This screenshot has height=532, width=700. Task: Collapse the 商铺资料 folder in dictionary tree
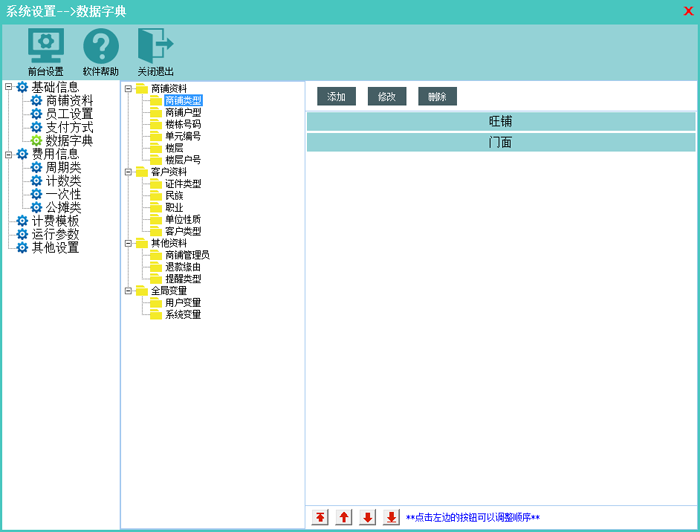pyautogui.click(x=128, y=89)
